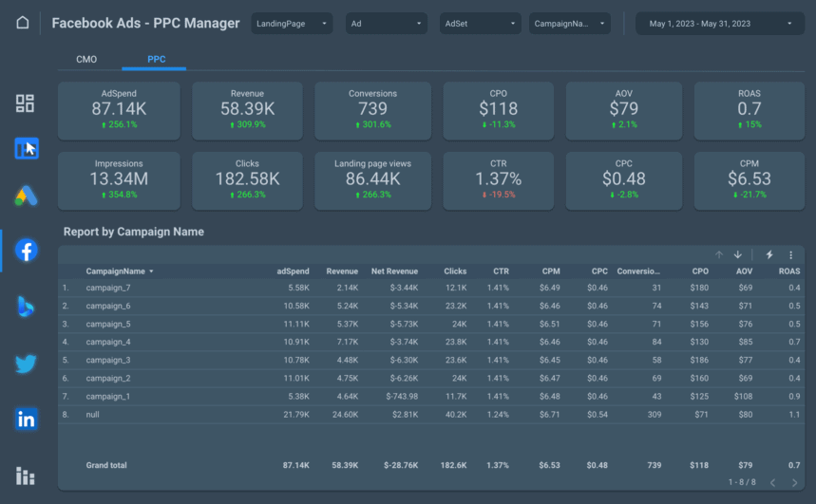The width and height of the screenshot is (816, 504).
Task: Select the ROAS 0.7 scorecard
Action: coord(750,110)
